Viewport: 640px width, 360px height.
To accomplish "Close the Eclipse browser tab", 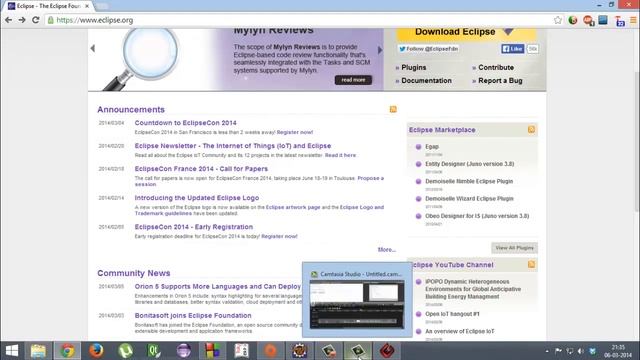I will 87,6.
